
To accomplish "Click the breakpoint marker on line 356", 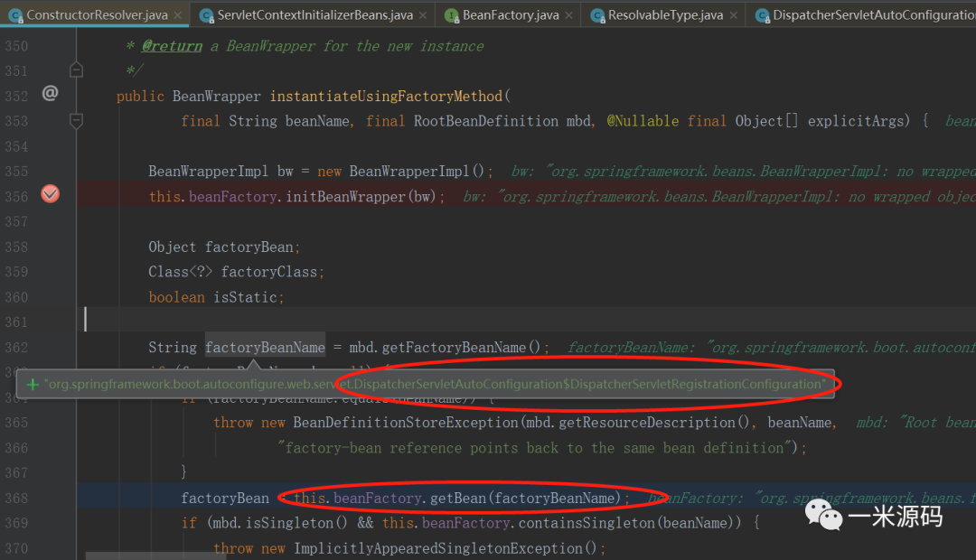I will click(x=51, y=193).
